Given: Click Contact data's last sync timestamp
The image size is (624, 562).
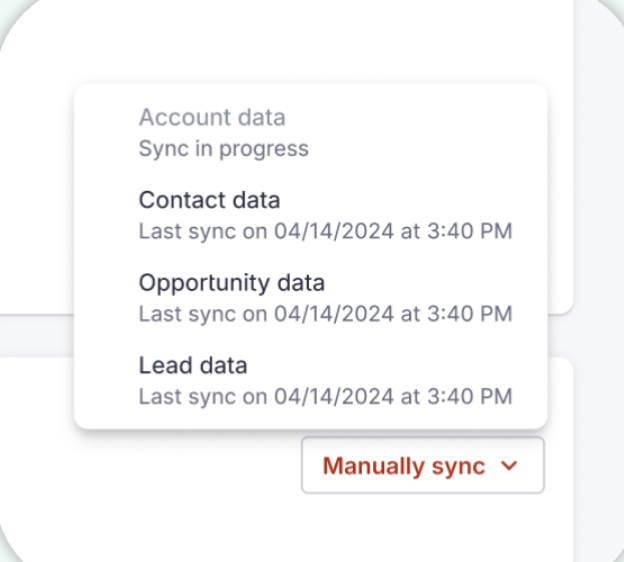Looking at the screenshot, I should tap(326, 231).
